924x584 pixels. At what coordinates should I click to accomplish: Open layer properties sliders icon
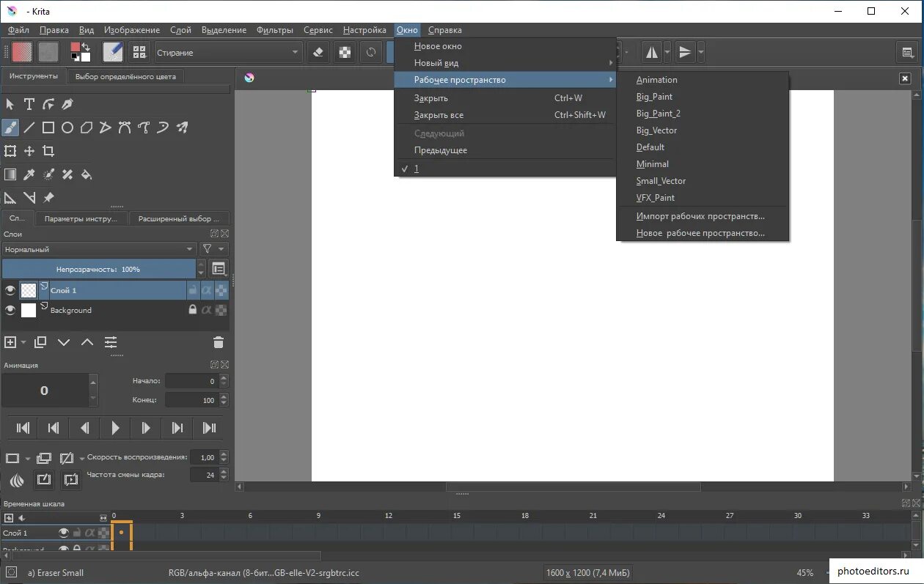[x=111, y=342]
